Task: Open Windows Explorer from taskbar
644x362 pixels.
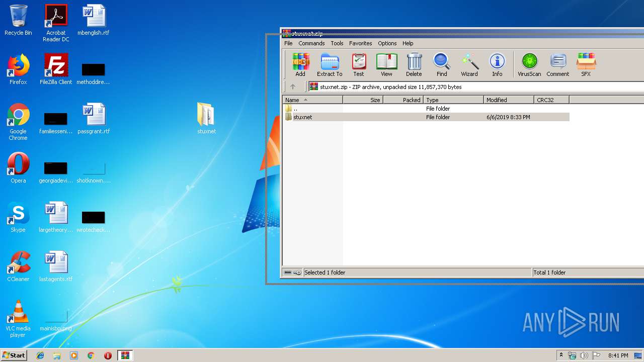Action: click(x=57, y=355)
